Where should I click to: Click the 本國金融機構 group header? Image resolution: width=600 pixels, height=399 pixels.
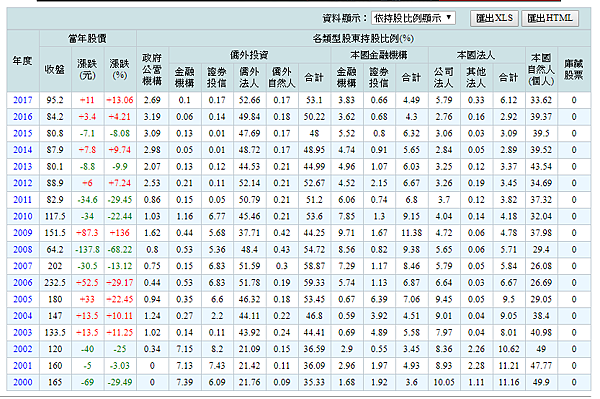pyautogui.click(x=379, y=55)
